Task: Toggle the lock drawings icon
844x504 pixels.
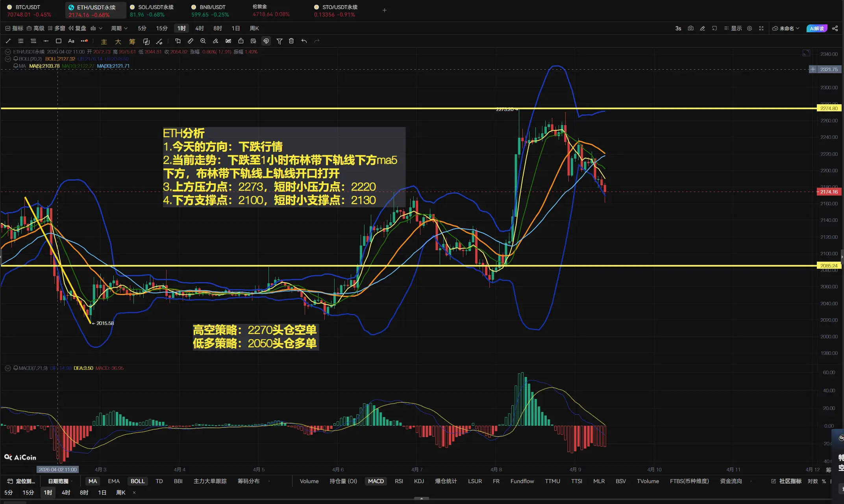Action: tap(241, 41)
